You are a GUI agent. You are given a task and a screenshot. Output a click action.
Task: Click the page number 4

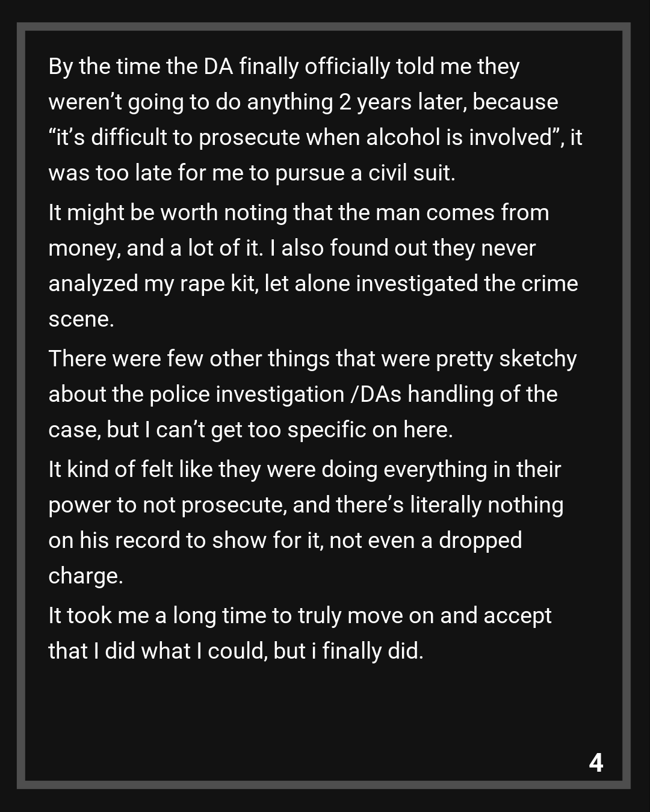595,762
